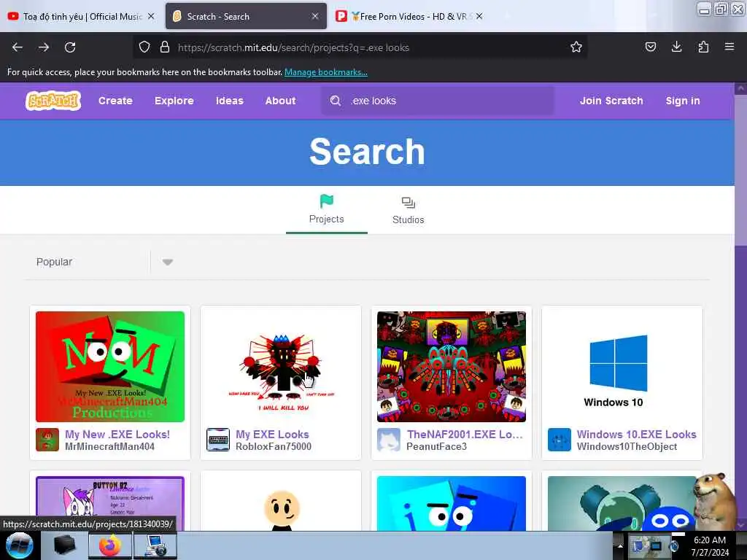
Task: Open the shield tracking protection icon
Action: (x=144, y=47)
